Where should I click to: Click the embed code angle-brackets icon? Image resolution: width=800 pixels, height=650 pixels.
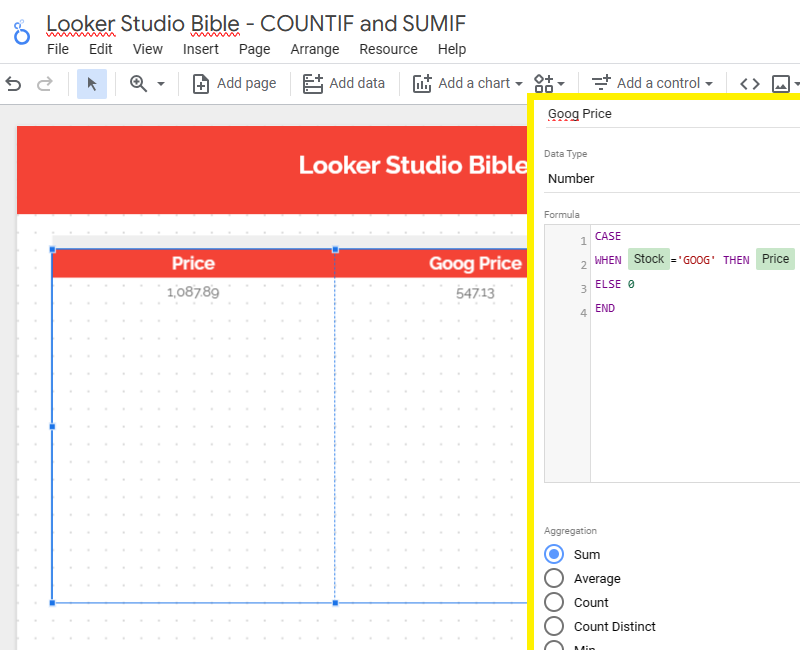click(749, 84)
